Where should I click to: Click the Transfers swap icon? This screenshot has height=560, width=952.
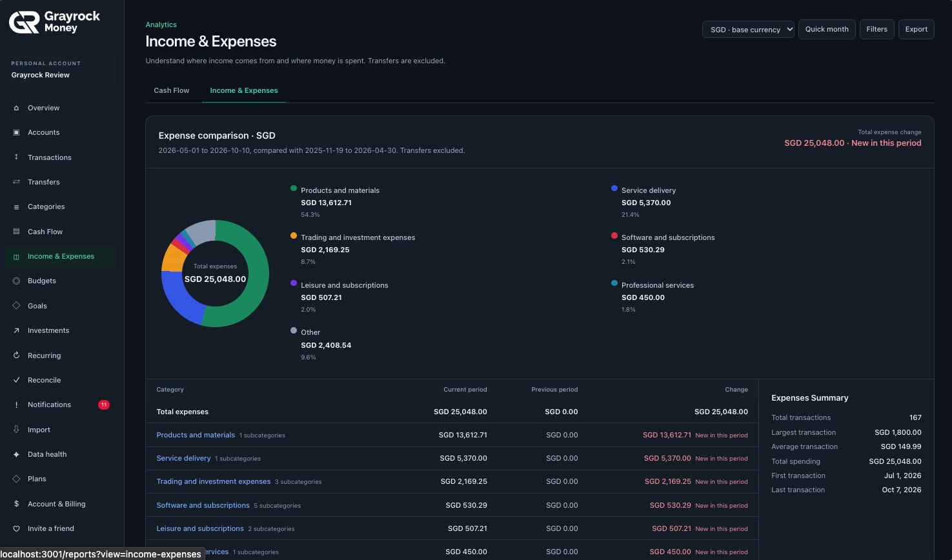point(16,182)
